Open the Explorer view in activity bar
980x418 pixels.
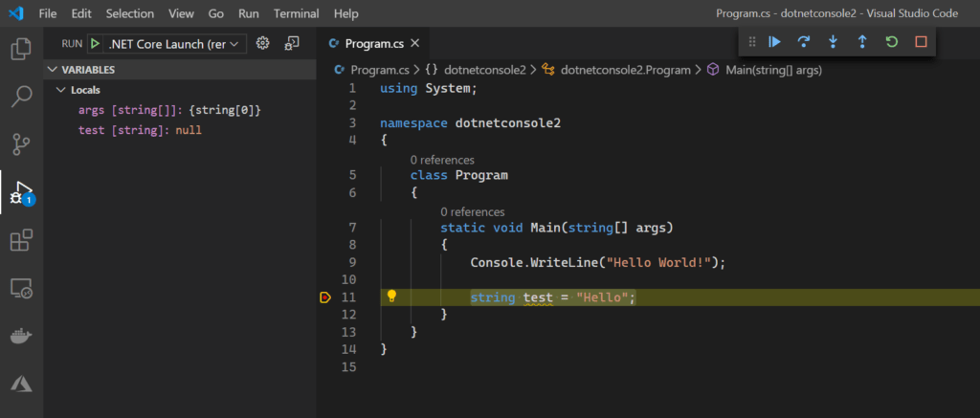pos(21,50)
